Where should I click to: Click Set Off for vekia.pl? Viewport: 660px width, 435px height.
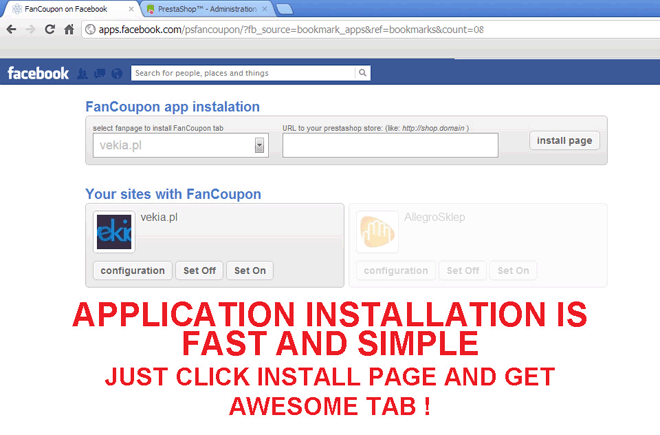tap(200, 270)
